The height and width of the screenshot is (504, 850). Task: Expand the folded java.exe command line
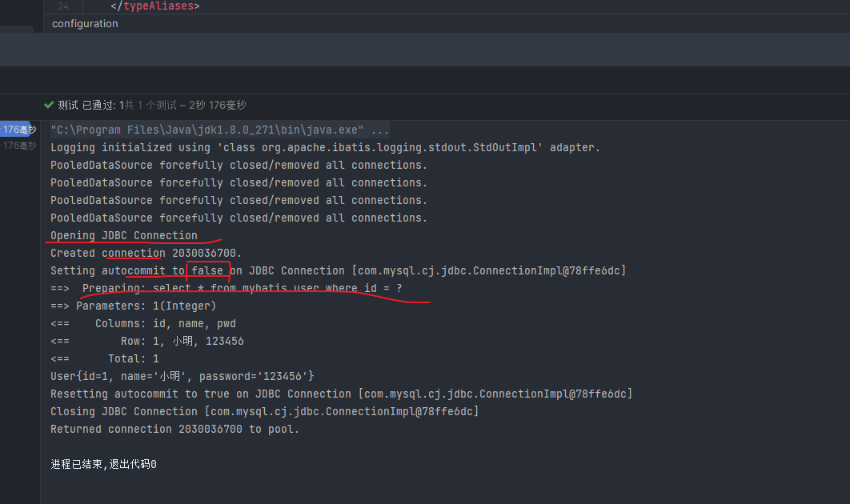(x=380, y=130)
